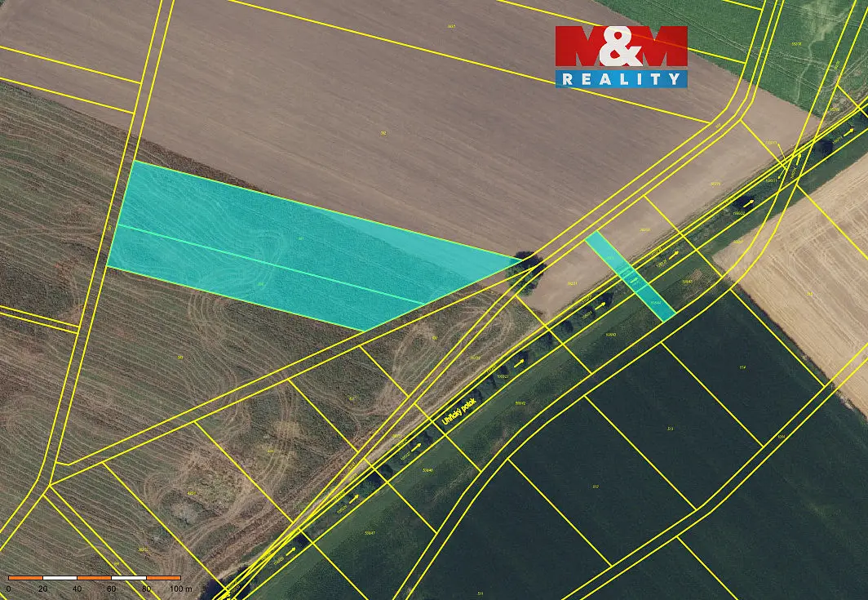
Task: Click the '100 m' scale bar label
Action: [180, 589]
